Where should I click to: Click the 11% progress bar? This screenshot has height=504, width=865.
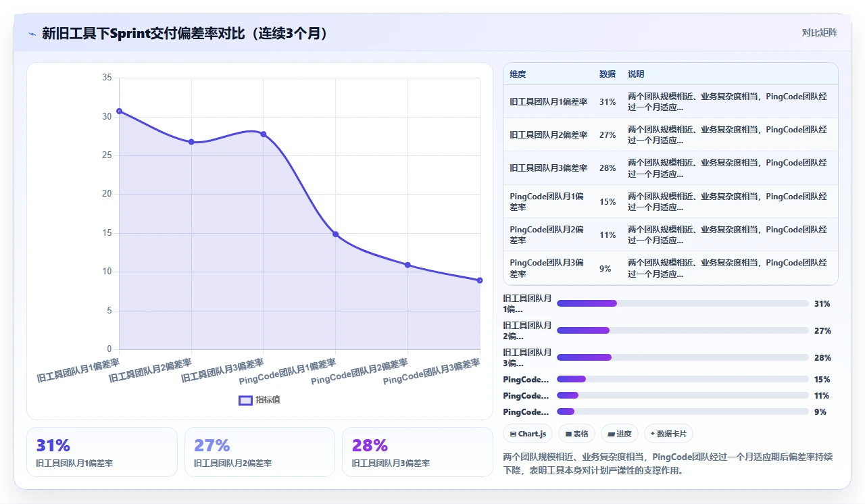coord(683,395)
